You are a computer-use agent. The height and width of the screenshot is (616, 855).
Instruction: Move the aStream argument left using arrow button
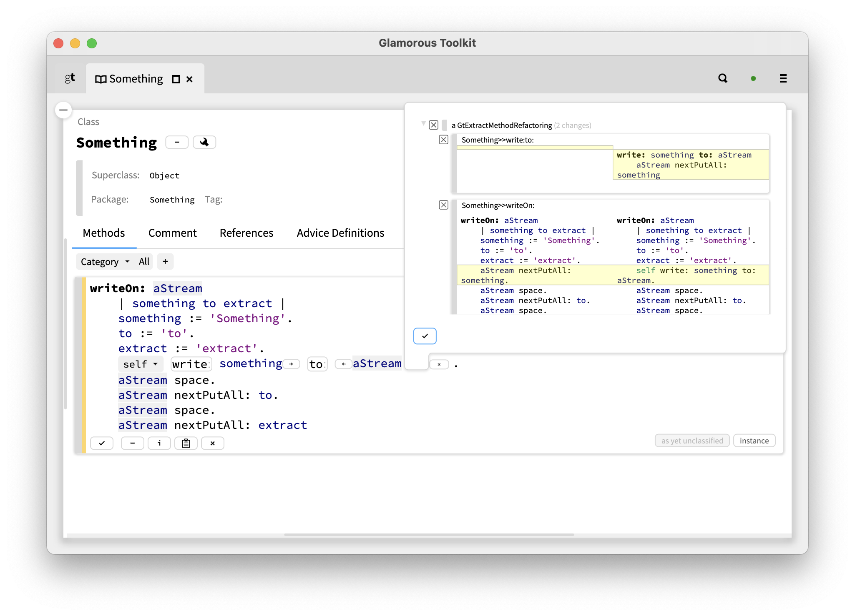343,364
